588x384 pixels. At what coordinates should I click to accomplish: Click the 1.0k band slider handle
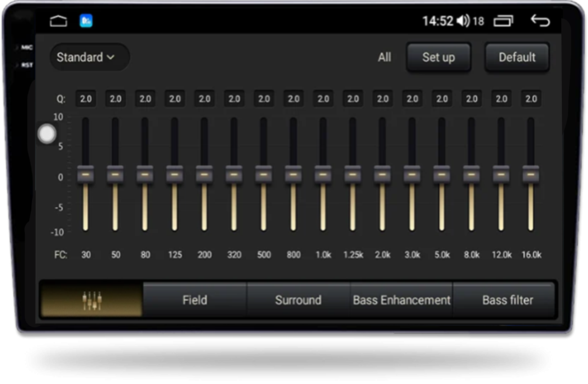coord(323,174)
